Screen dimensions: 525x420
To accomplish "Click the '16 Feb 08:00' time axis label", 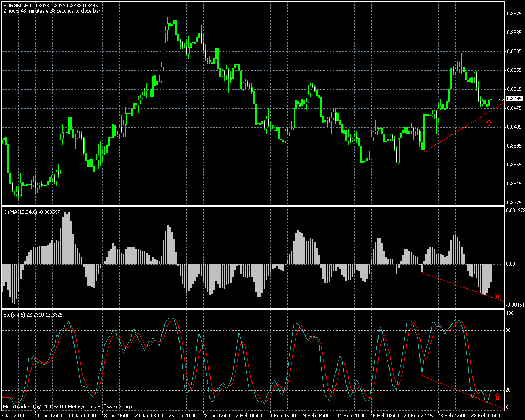I will tap(384, 416).
